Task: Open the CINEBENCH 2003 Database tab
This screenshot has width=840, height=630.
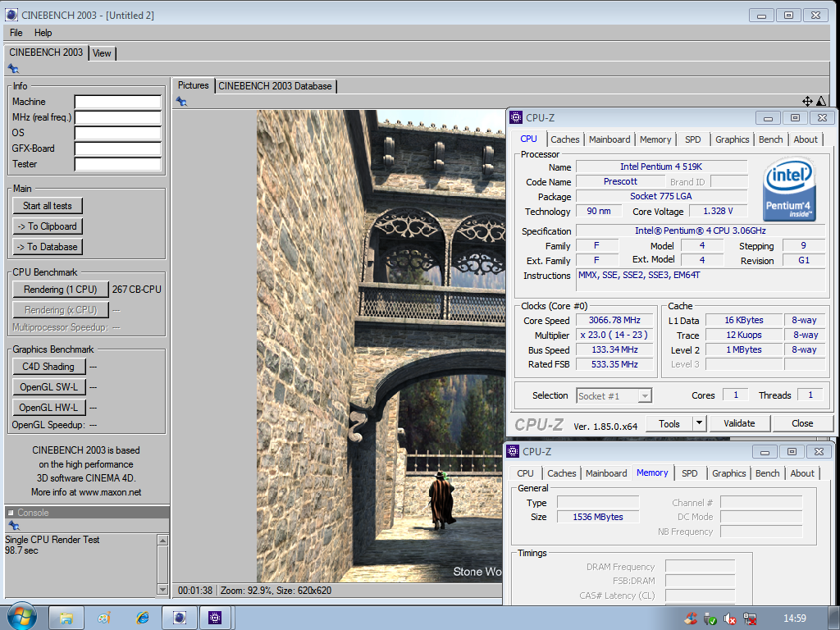Action: pyautogui.click(x=276, y=85)
